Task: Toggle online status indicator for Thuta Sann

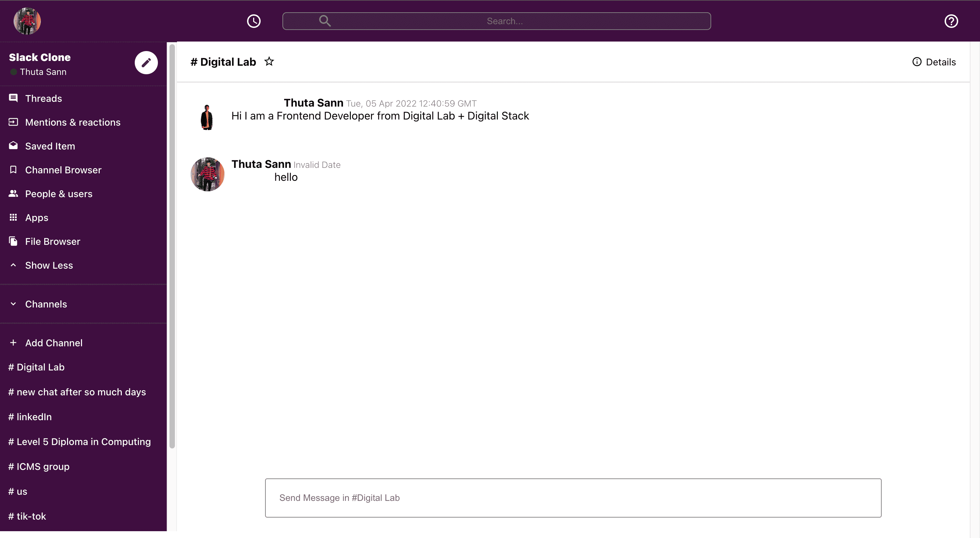Action: coord(14,72)
